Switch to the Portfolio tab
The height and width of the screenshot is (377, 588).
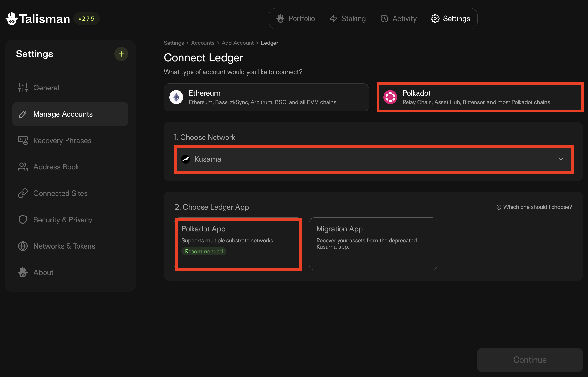[x=296, y=19]
